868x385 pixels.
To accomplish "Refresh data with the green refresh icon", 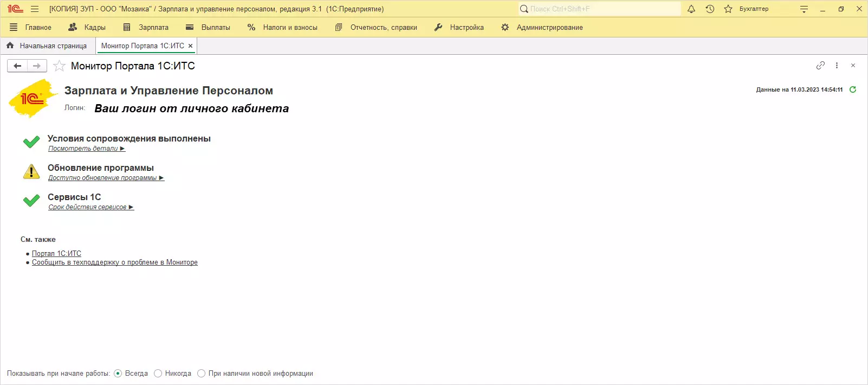I will pyautogui.click(x=853, y=89).
